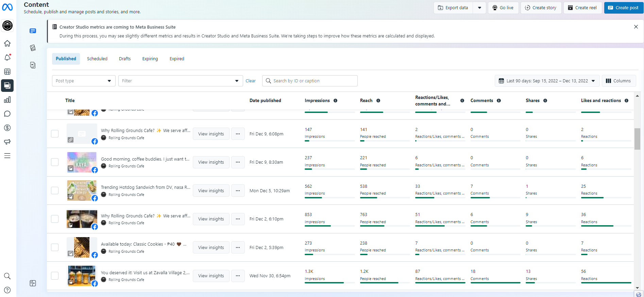Open the Help question mark icon
Screen dimensions: 644x297
pyautogui.click(x=7, y=290)
